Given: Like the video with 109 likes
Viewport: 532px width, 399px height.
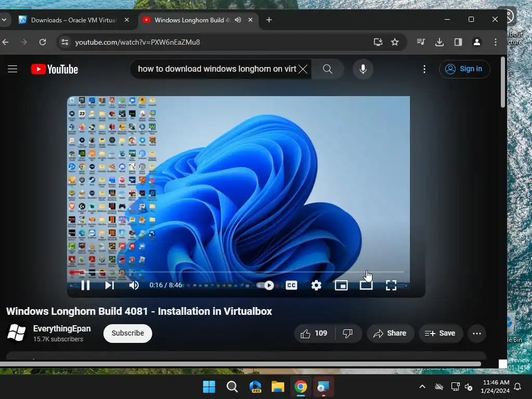Looking at the screenshot, I should (x=314, y=333).
